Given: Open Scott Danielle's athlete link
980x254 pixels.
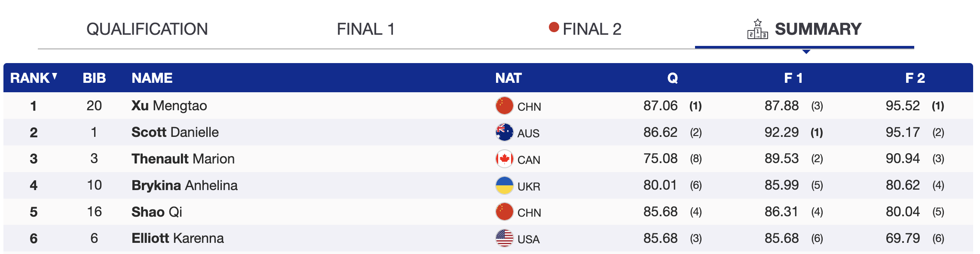Looking at the screenshot, I should pos(175,132).
